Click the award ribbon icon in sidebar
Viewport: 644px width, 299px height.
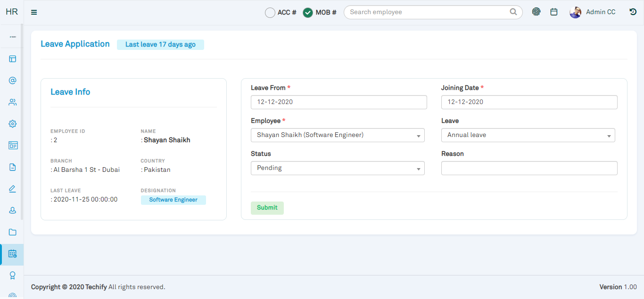pyautogui.click(x=13, y=275)
